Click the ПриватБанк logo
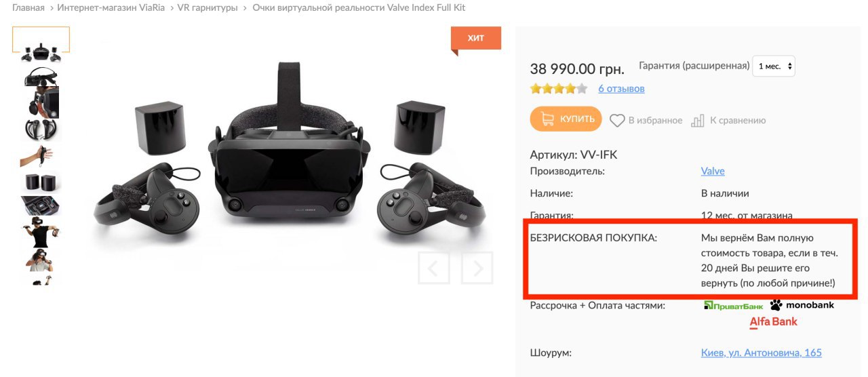 (733, 306)
